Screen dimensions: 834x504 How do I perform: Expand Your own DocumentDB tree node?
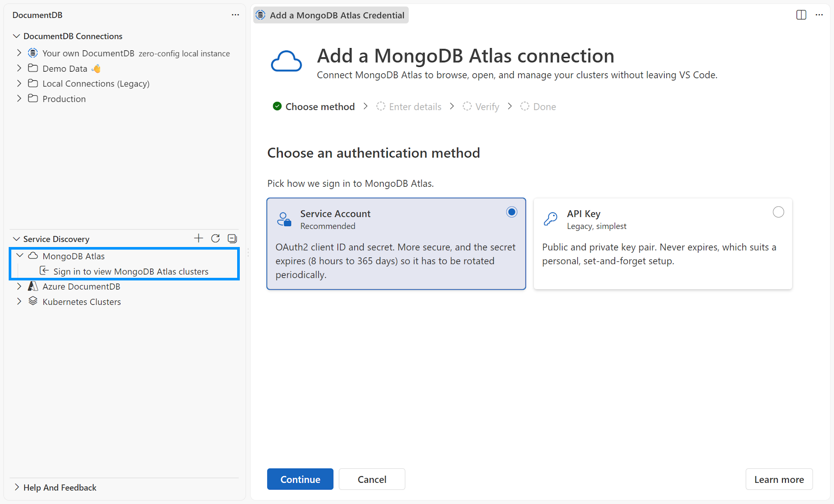[19, 53]
